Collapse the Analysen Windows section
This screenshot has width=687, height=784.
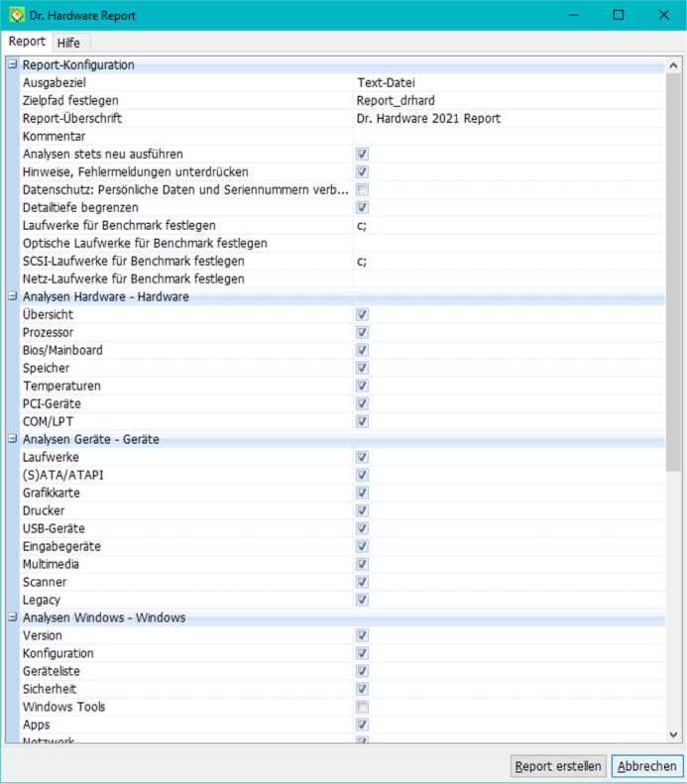pyautogui.click(x=13, y=618)
